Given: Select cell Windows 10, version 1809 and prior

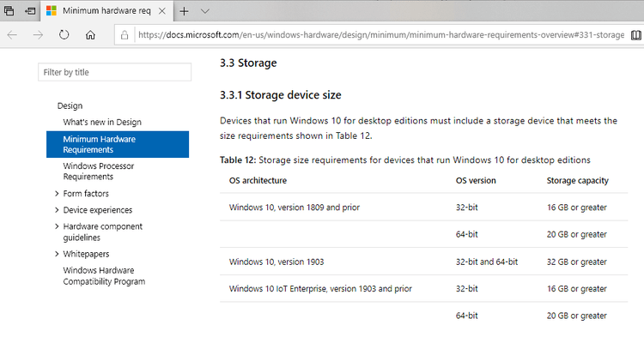Looking at the screenshot, I should pyautogui.click(x=295, y=208).
